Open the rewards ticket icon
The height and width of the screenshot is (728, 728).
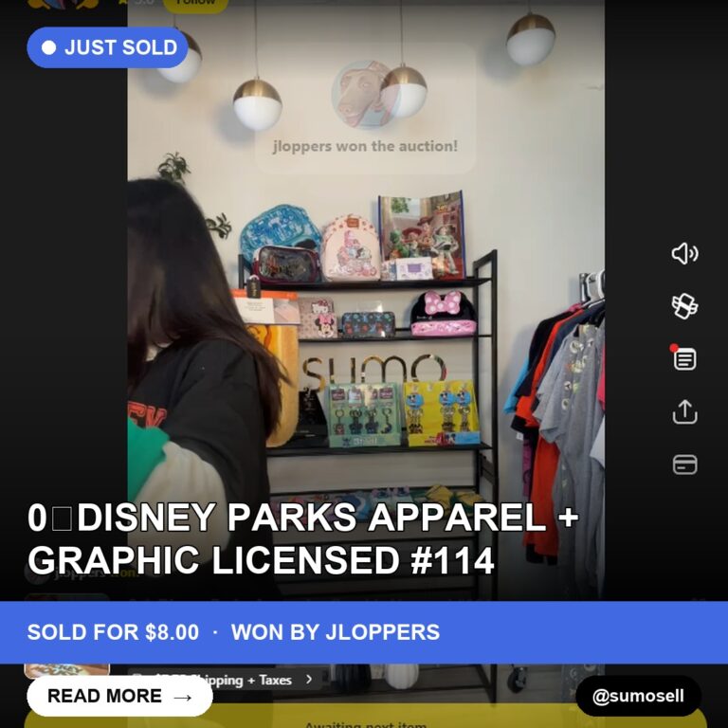pos(684,306)
